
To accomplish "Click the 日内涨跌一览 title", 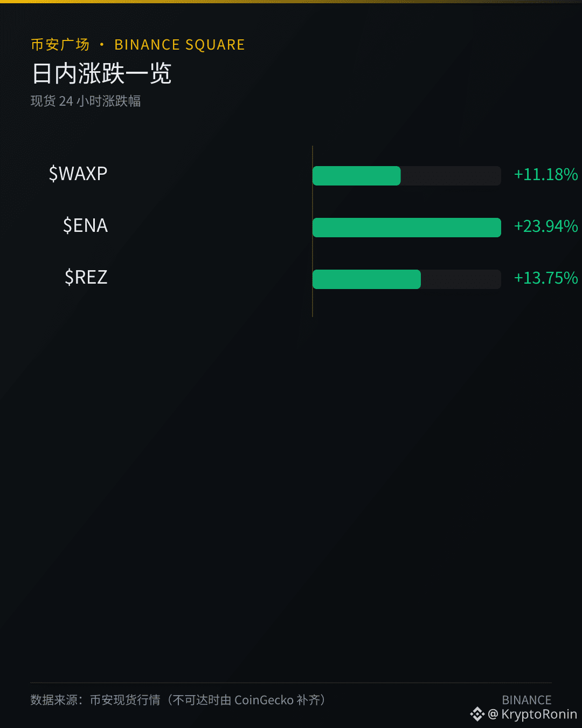I will pos(101,73).
